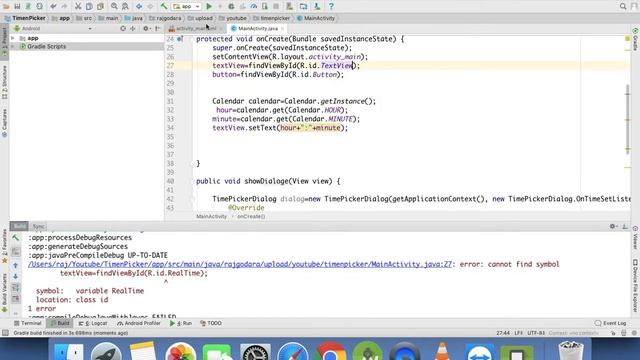
Task: Click the Build panel hammer rebuild icon
Action: (x=16, y=238)
